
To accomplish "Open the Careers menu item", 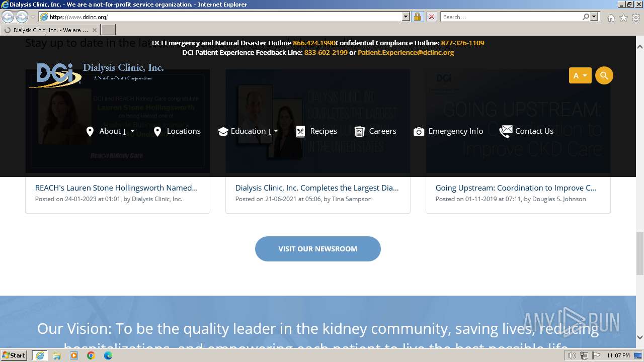I will coord(382,131).
